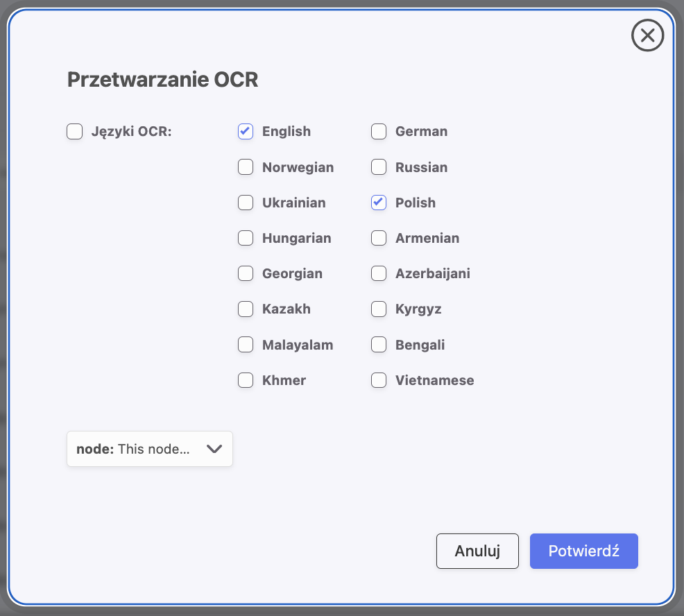Enable Hungarian OCR language
Screen dimensions: 684x616
246,238
